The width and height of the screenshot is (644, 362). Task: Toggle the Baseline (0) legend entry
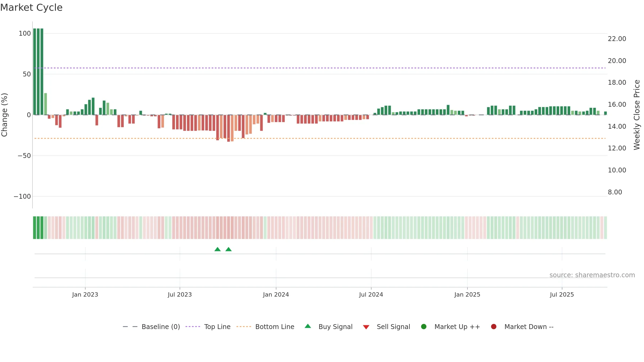coord(151,327)
